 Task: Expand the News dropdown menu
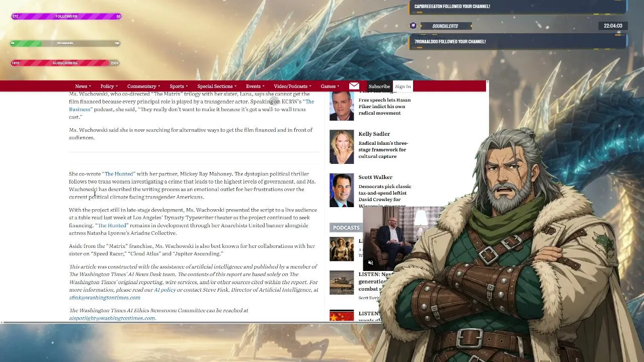(x=83, y=86)
